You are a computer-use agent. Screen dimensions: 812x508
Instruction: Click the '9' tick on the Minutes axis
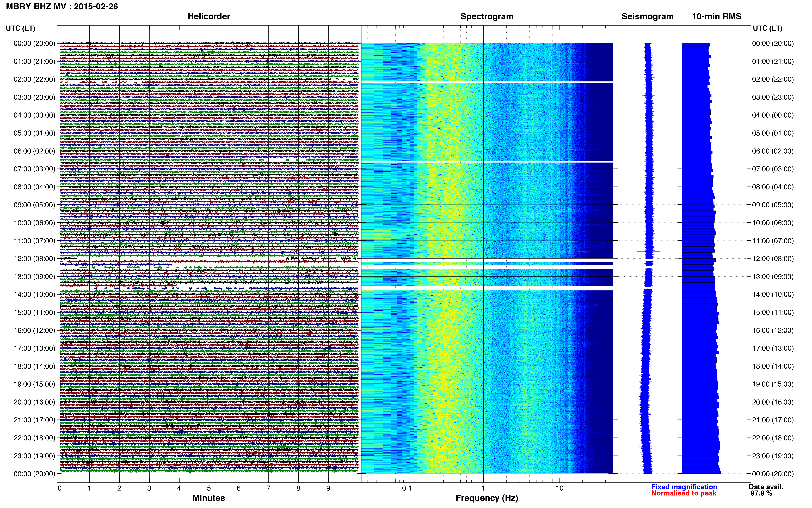(x=328, y=488)
